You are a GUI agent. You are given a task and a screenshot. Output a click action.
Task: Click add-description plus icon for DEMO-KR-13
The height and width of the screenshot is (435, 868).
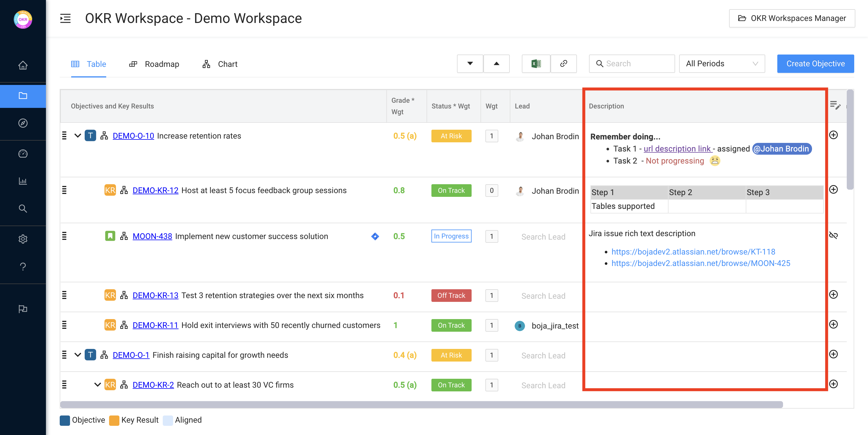(833, 294)
